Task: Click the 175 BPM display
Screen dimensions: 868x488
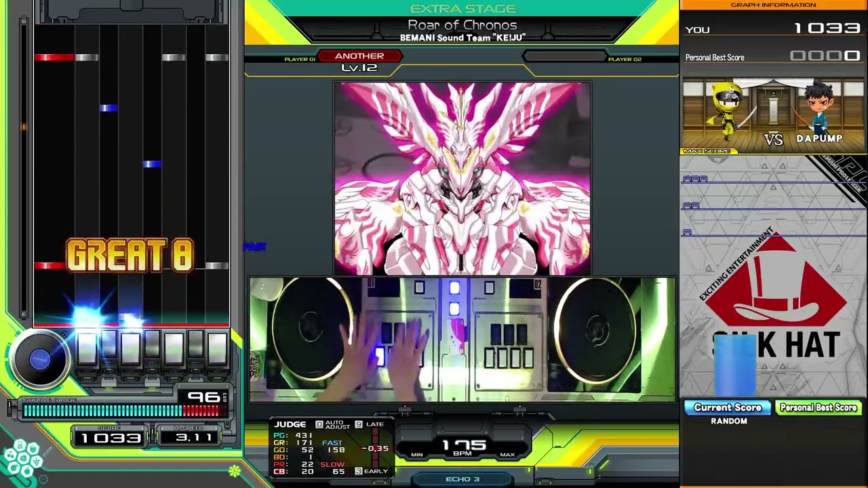Action: pyautogui.click(x=462, y=447)
